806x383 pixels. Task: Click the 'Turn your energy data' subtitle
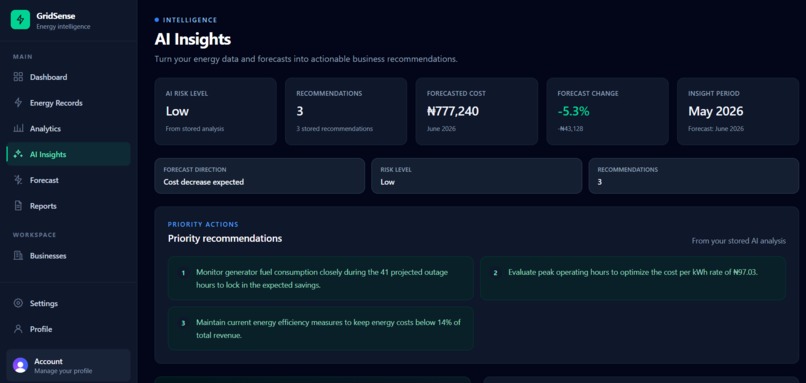[x=306, y=59]
